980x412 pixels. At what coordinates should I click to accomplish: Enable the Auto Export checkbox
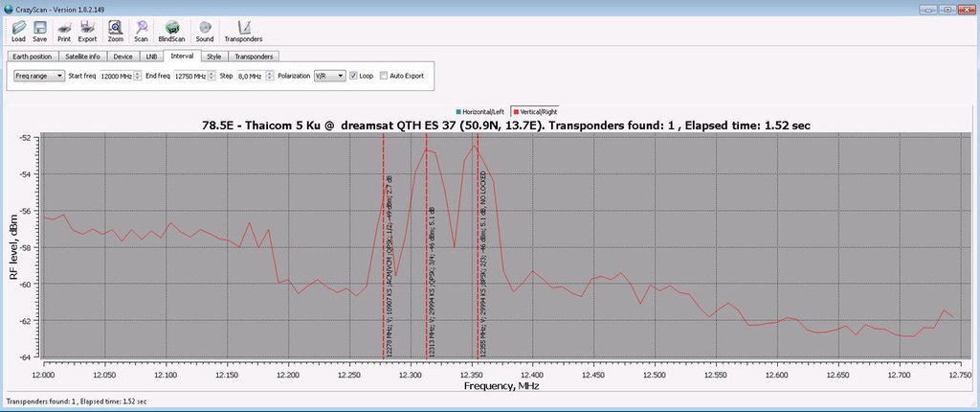click(385, 75)
